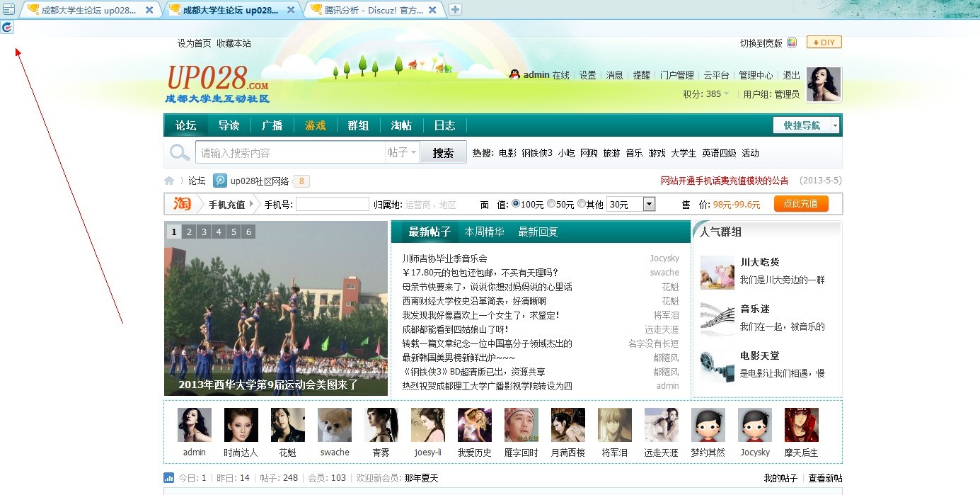Expand the 手机充值 arrow
This screenshot has width=980, height=495.
pyautogui.click(x=251, y=204)
